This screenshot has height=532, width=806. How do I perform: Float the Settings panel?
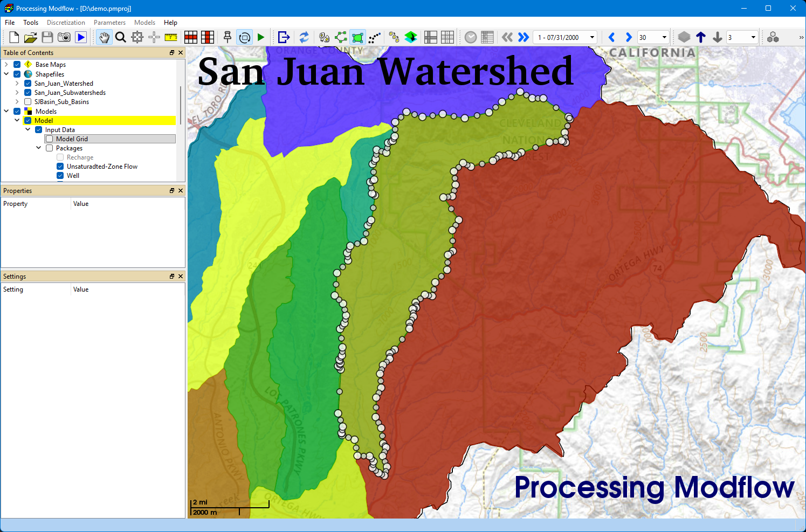point(172,277)
